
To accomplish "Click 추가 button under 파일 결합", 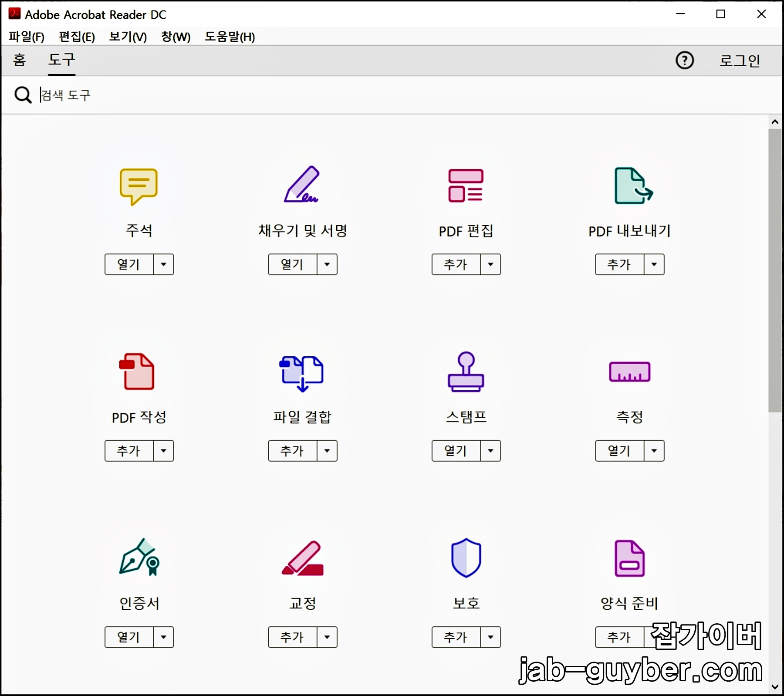I will coord(293,451).
